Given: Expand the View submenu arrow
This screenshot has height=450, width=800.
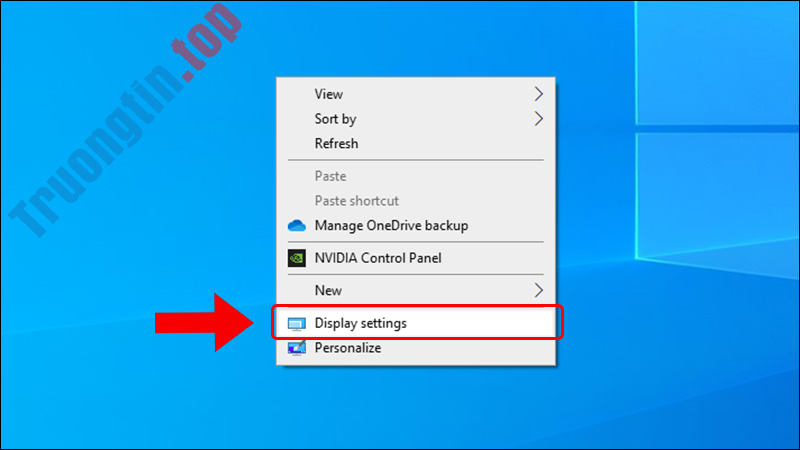Looking at the screenshot, I should click(x=538, y=94).
